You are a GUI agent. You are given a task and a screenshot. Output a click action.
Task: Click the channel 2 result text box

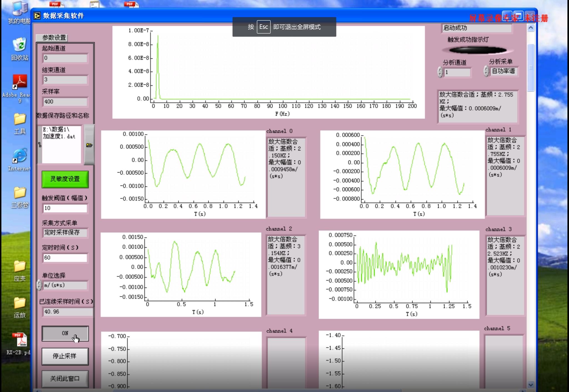(285, 275)
